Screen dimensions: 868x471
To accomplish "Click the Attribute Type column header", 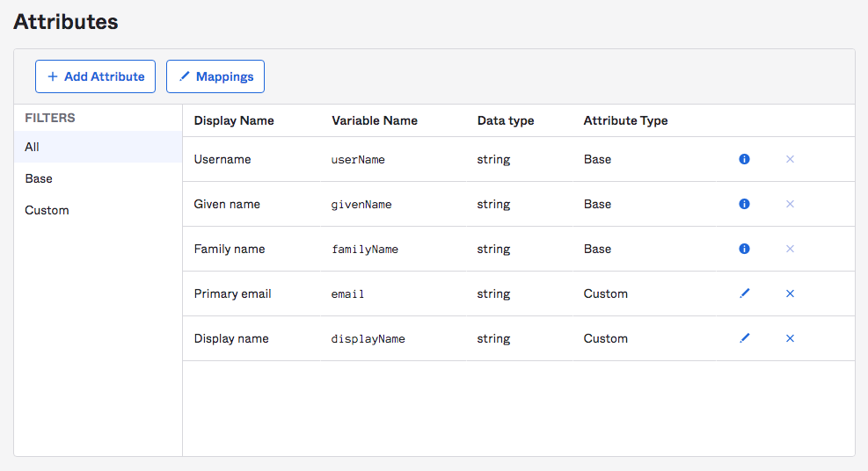I will tap(625, 120).
